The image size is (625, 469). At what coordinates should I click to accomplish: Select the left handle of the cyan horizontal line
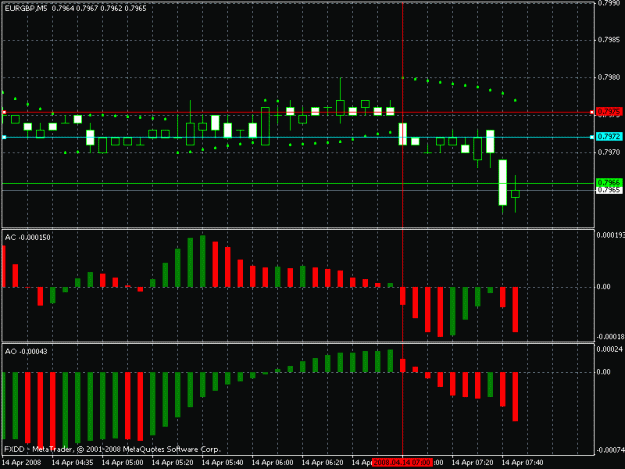tap(4, 137)
